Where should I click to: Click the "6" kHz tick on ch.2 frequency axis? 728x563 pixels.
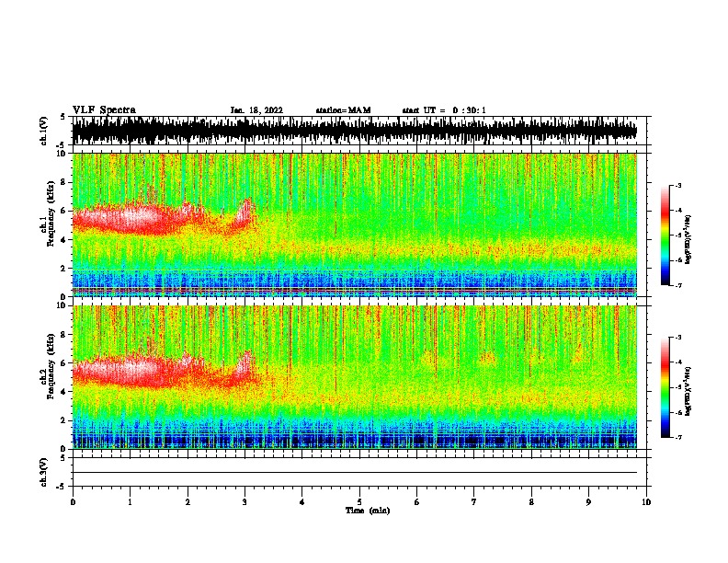coord(64,363)
